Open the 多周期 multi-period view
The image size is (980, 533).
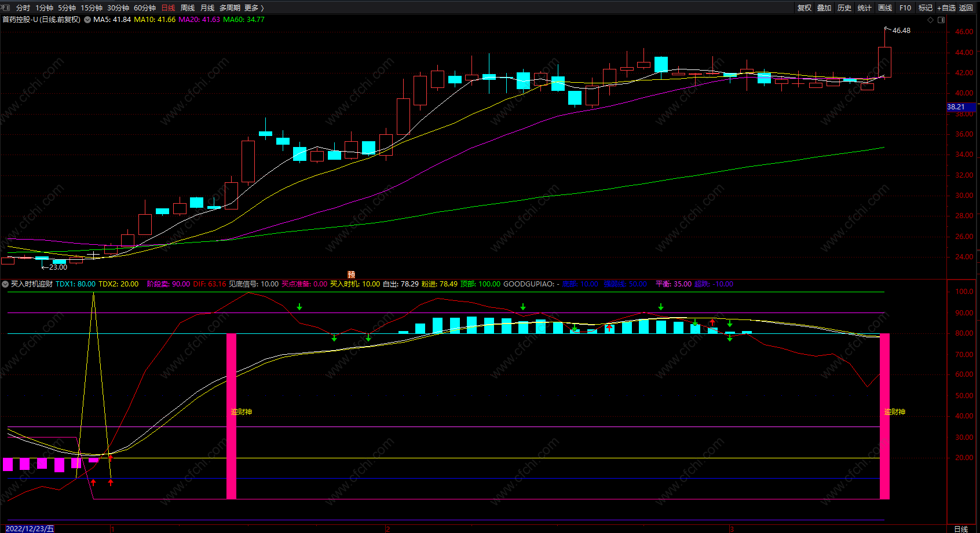230,8
